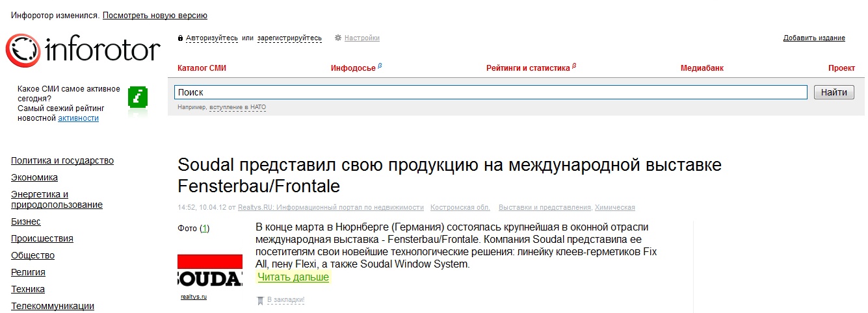Select category Техника
The width and height of the screenshot is (868, 313).
(27, 289)
